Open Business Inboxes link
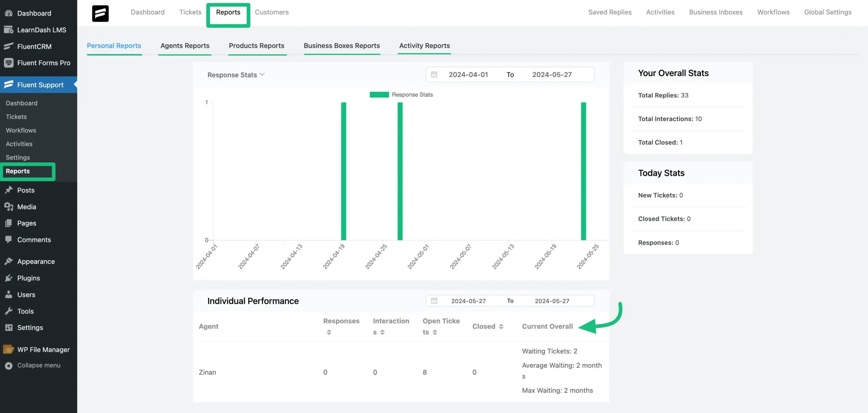Image resolution: width=868 pixels, height=413 pixels. pyautogui.click(x=716, y=12)
